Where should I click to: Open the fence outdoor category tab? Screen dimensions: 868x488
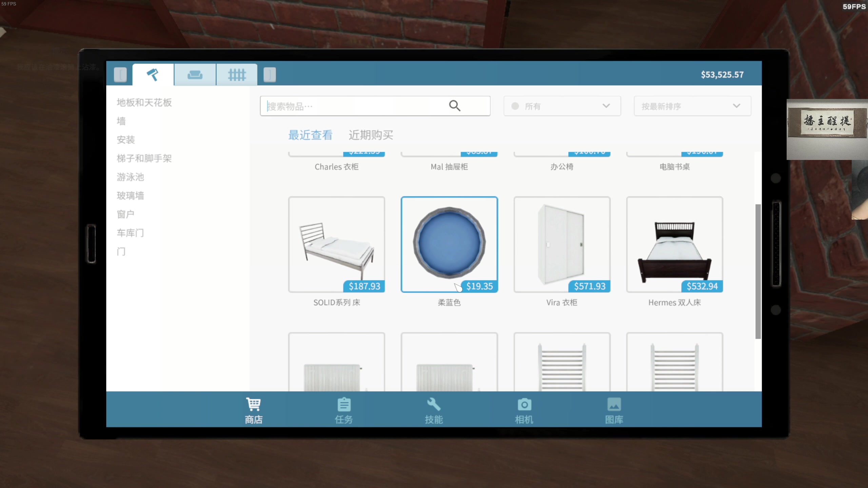(237, 75)
